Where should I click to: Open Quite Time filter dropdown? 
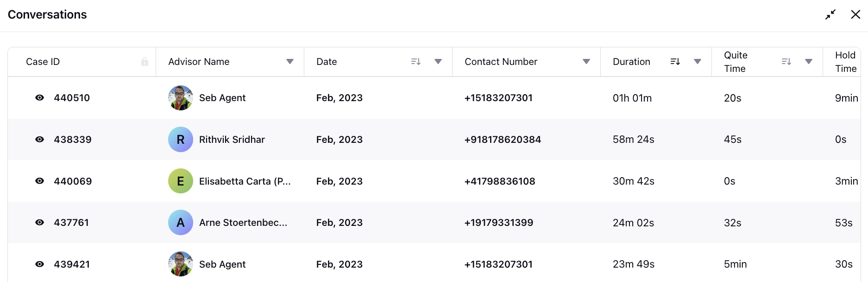(809, 62)
